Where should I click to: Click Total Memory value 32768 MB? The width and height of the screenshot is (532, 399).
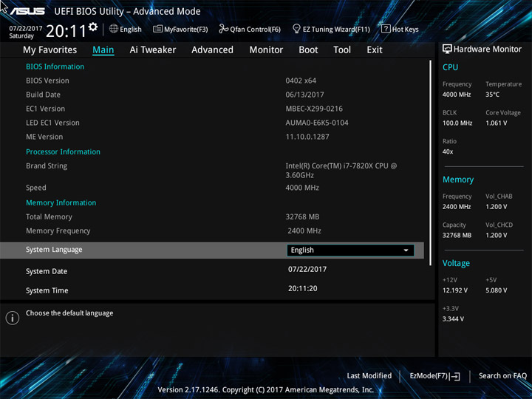[x=302, y=216]
